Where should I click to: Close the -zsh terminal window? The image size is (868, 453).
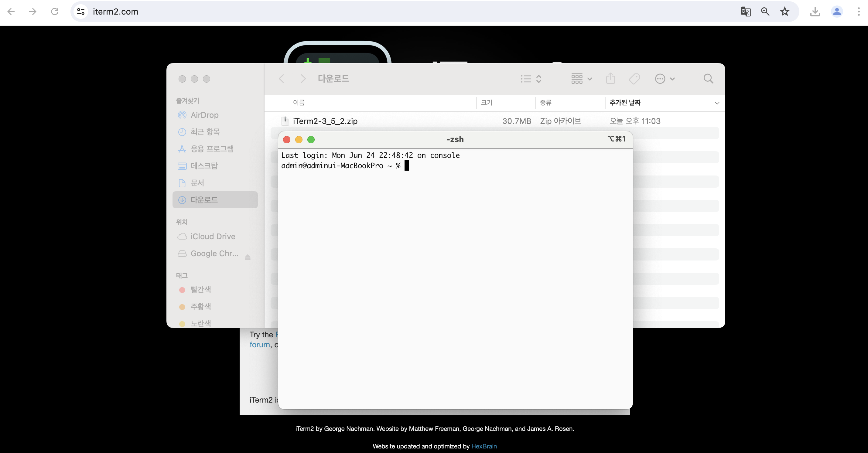click(x=287, y=139)
